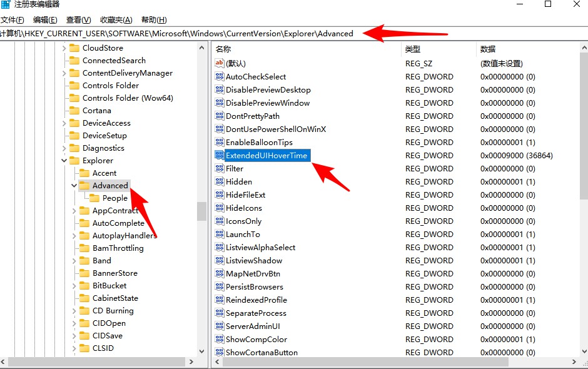Click the Cortana folder icon in tree
Image resolution: width=588 pixels, height=369 pixels.
[74, 110]
